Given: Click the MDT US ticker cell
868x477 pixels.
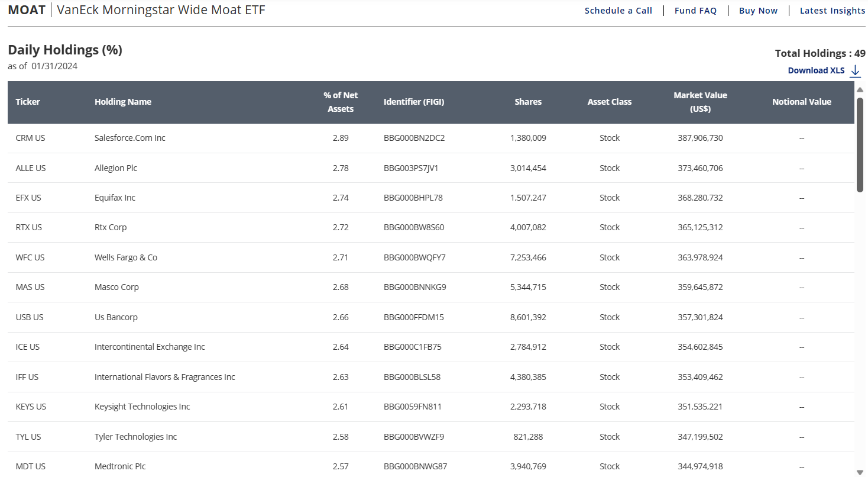Looking at the screenshot, I should tap(31, 466).
